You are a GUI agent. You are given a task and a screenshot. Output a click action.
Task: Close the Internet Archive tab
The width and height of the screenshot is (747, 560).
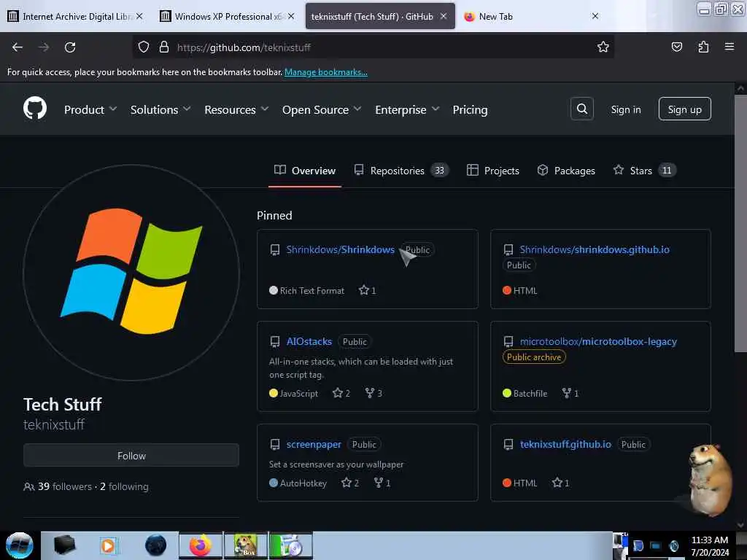pyautogui.click(x=139, y=16)
